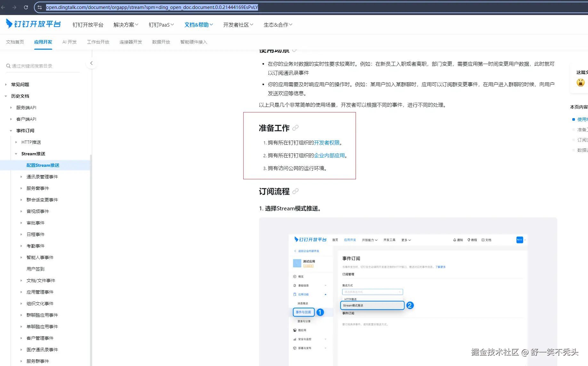
Task: Open 音视频事件 in the sidebar
Action: click(x=38, y=211)
